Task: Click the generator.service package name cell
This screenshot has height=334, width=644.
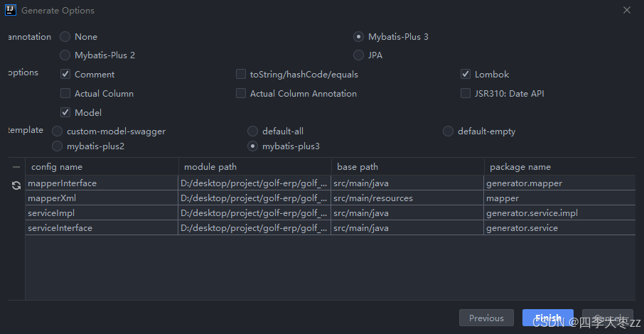Action: [559, 227]
